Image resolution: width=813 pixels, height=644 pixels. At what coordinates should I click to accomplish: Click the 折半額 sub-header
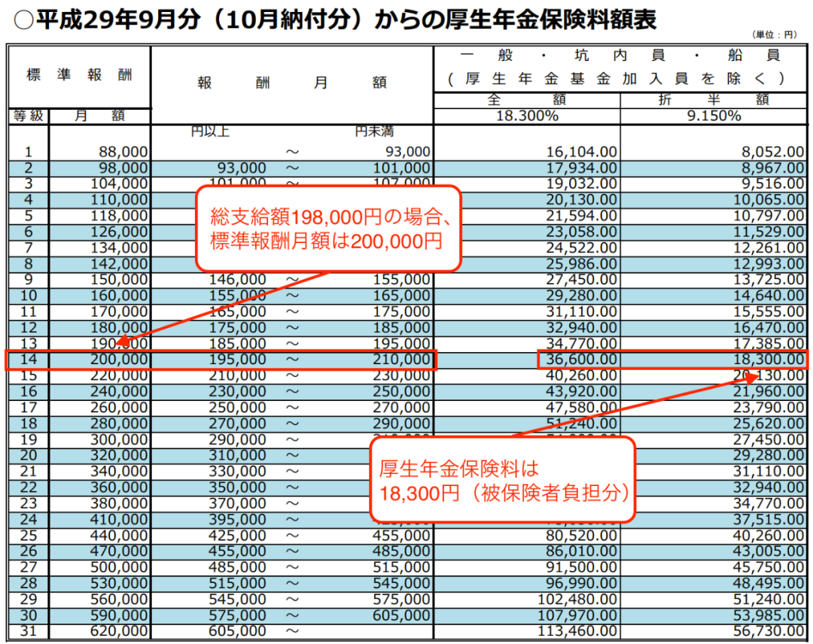(713, 100)
